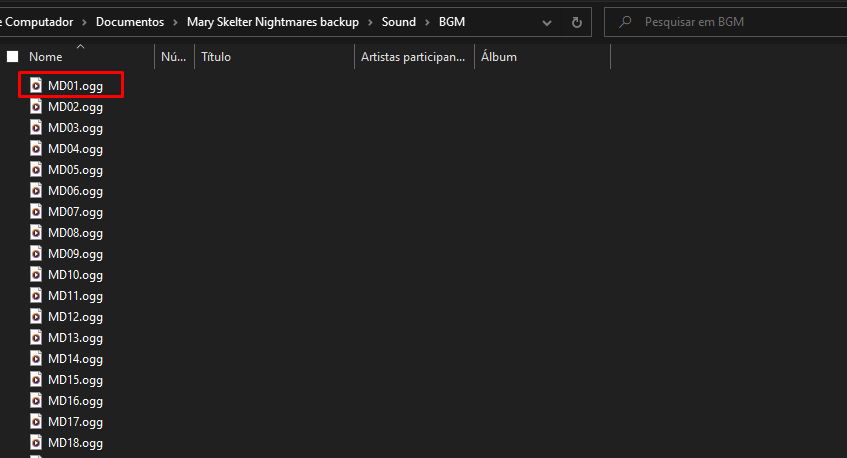Open the address bar history dropdown
847x458 pixels.
tap(546, 22)
